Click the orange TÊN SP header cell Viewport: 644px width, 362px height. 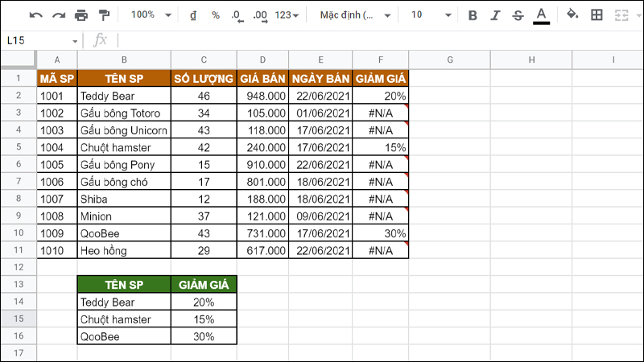point(124,78)
